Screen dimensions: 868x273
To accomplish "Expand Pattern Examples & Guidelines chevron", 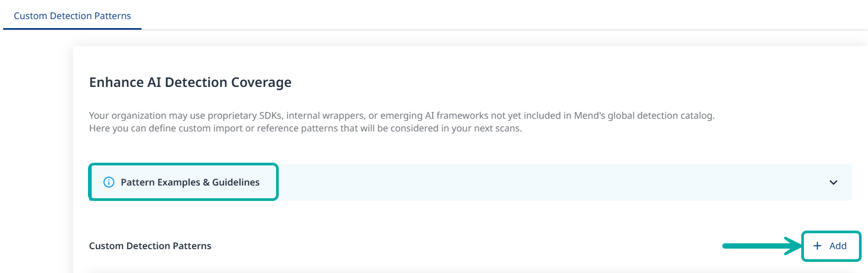I will pos(833,182).
